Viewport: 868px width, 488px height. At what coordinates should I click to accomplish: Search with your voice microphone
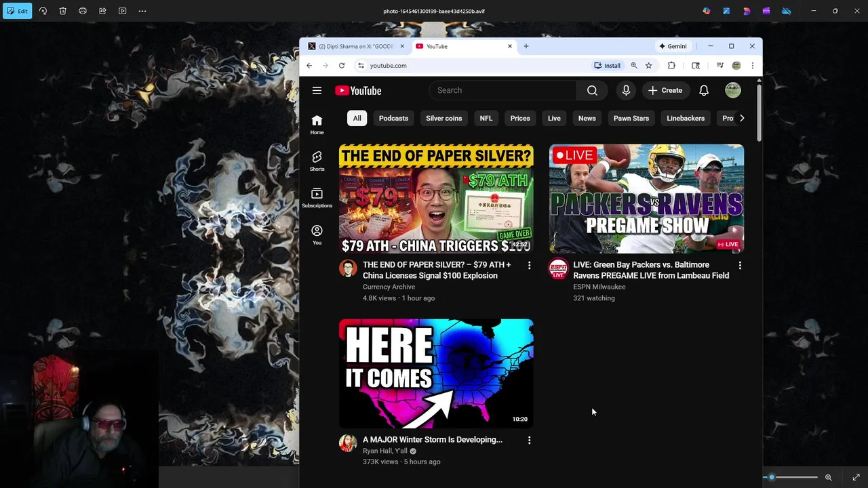click(x=626, y=90)
